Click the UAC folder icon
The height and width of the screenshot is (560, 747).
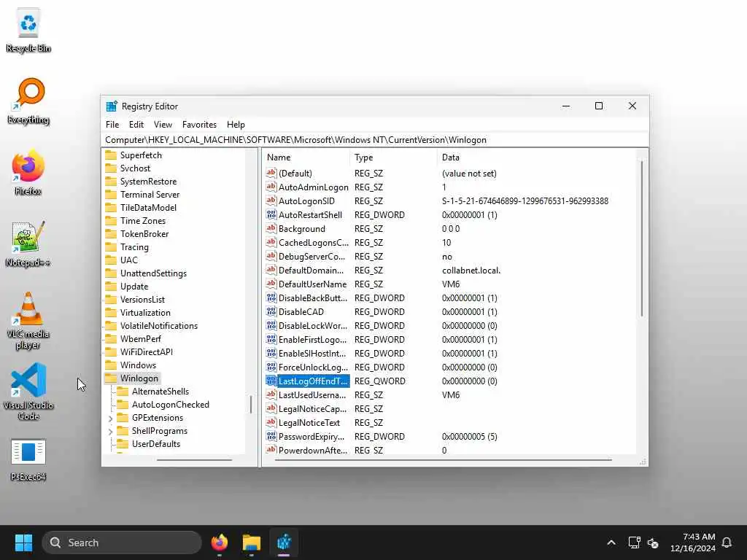tap(111, 260)
